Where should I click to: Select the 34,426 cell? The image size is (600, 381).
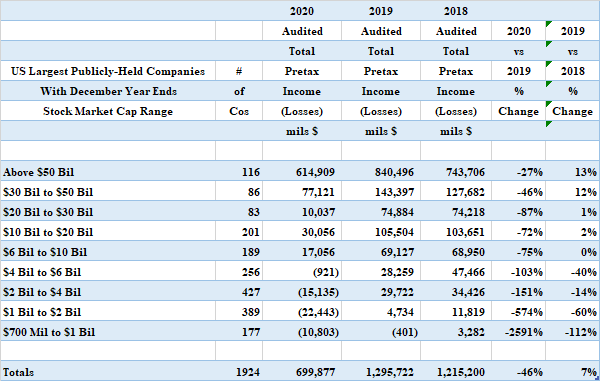click(x=468, y=292)
